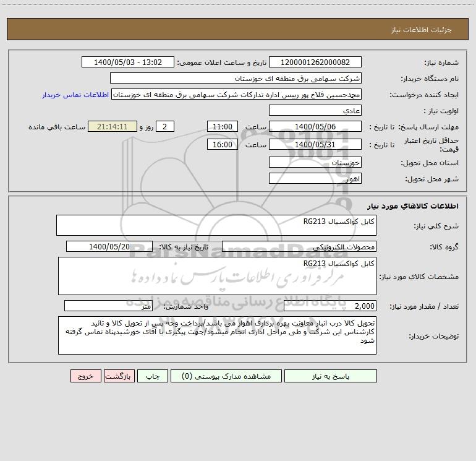Click the announcement date field 1400/05/03 - 13:02
476x461 pixels.
click(128, 62)
